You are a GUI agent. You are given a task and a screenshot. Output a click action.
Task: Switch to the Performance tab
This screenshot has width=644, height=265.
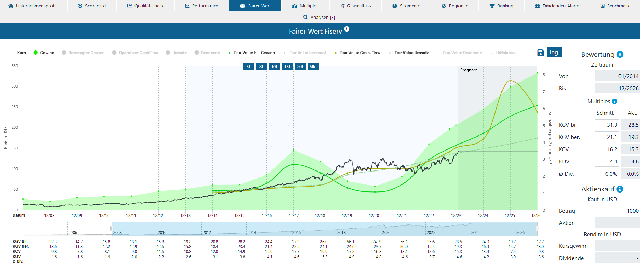point(201,6)
